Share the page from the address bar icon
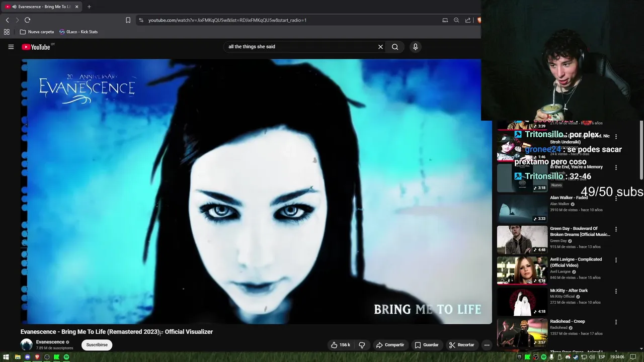Image resolution: width=644 pixels, height=362 pixels. click(x=468, y=20)
